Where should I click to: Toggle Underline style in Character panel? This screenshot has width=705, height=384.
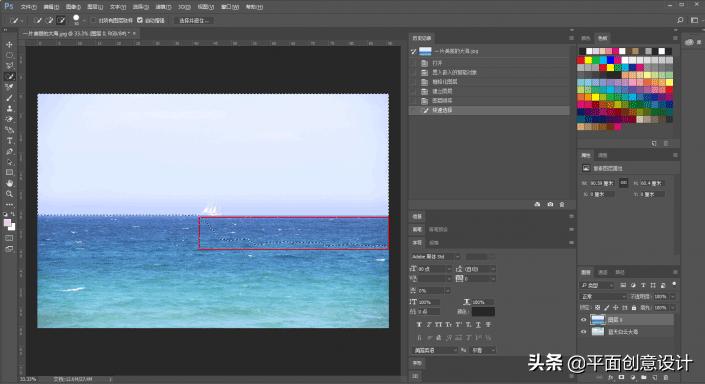coord(478,325)
